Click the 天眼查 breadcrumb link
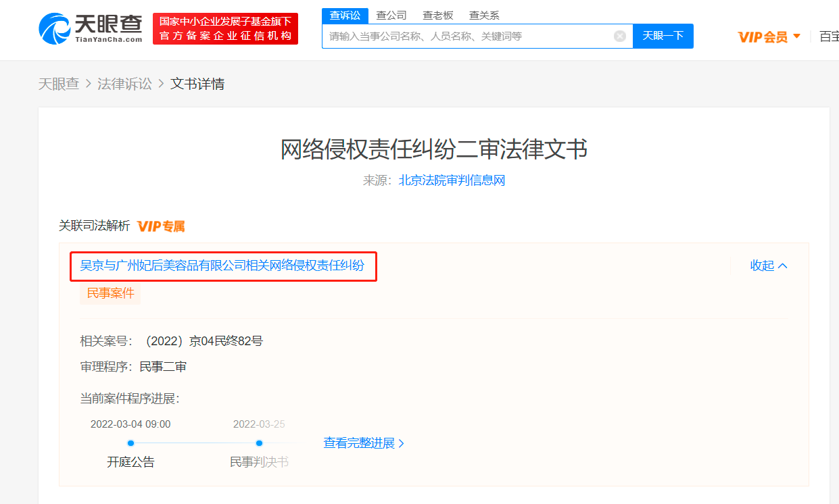The image size is (839, 504). (59, 84)
